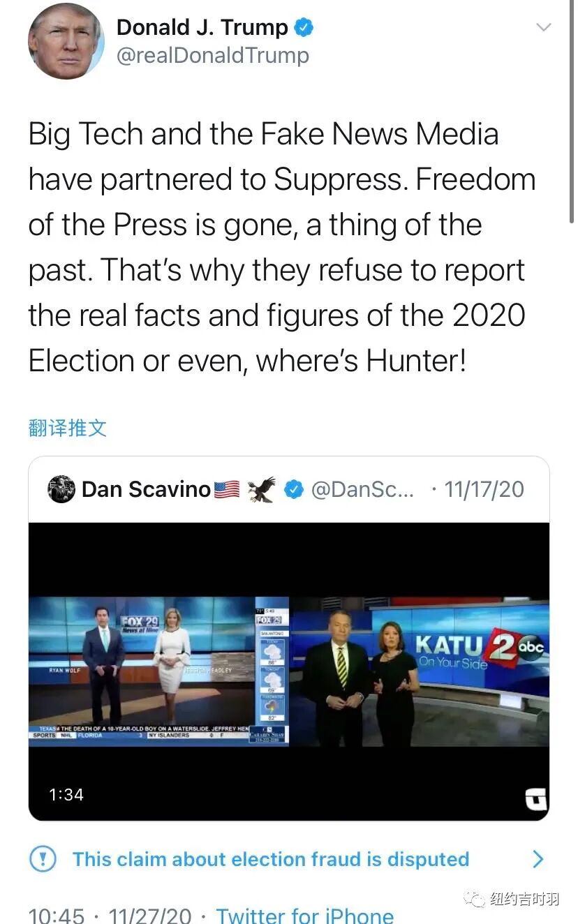578x924 pixels.
Task: Tap Dan Scavino's blue verified checkmark
Action: 294,490
